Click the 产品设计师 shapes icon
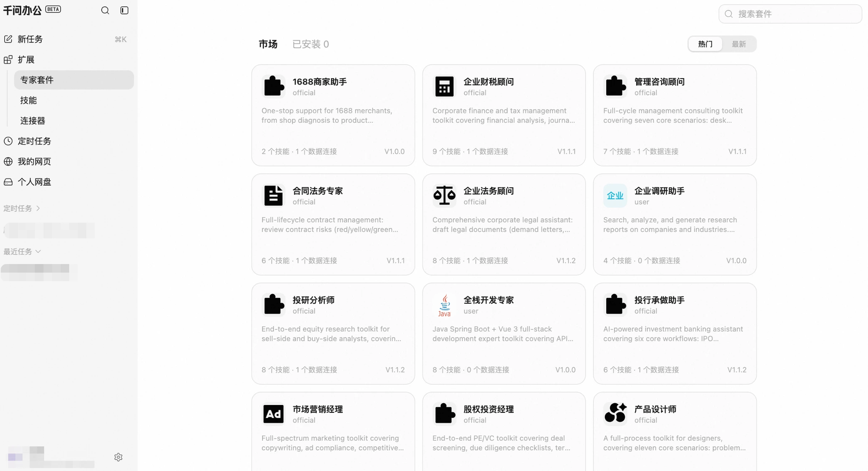This screenshot has height=471, width=868. click(x=615, y=414)
